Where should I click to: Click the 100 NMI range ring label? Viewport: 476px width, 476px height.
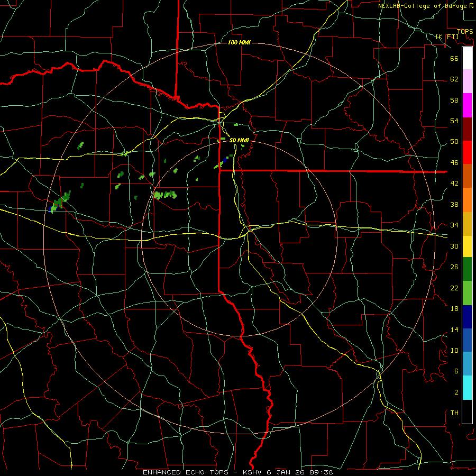click(239, 42)
